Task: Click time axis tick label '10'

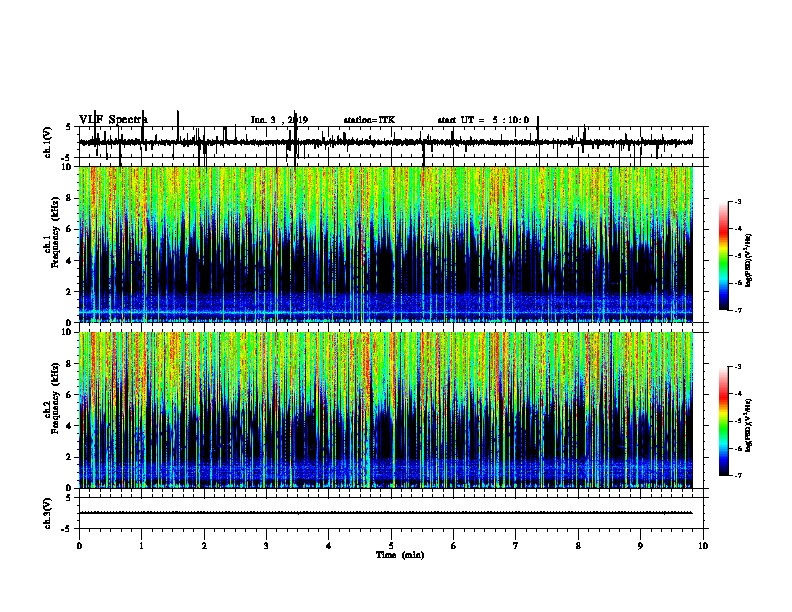Action: (x=703, y=546)
